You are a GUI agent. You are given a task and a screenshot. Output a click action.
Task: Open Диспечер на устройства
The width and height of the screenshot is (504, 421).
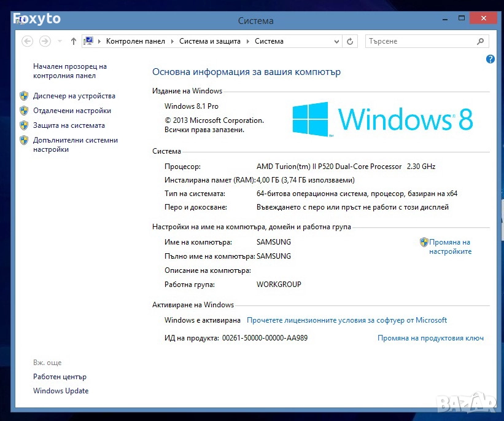(74, 96)
